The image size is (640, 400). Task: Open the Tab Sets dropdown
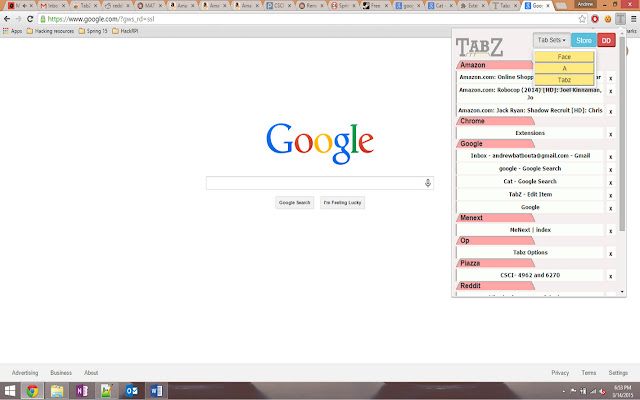point(551,40)
